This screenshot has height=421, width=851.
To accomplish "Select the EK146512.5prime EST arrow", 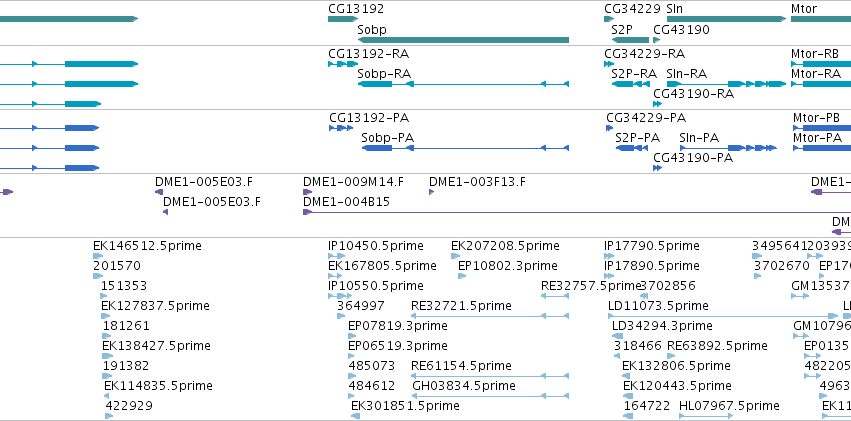I will [x=98, y=256].
